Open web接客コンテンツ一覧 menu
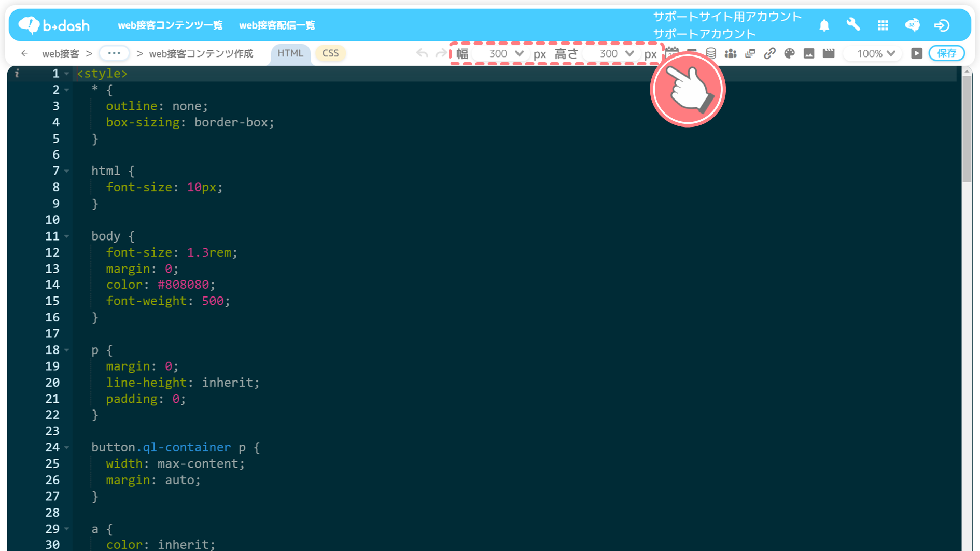Screen dimensions: 980x551 tap(170, 25)
